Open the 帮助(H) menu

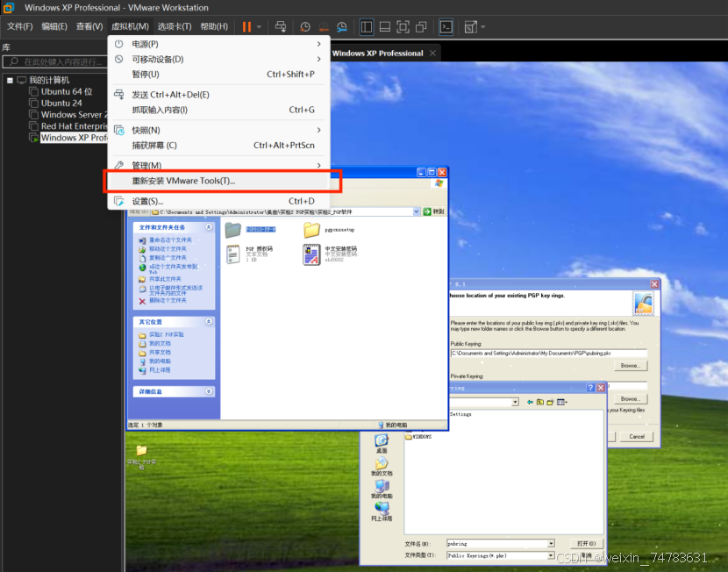pos(214,26)
